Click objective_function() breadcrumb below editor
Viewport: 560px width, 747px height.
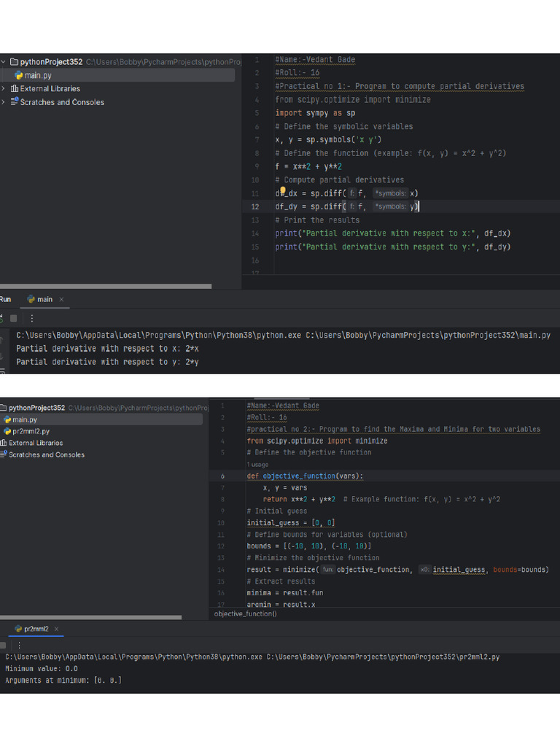click(x=246, y=614)
